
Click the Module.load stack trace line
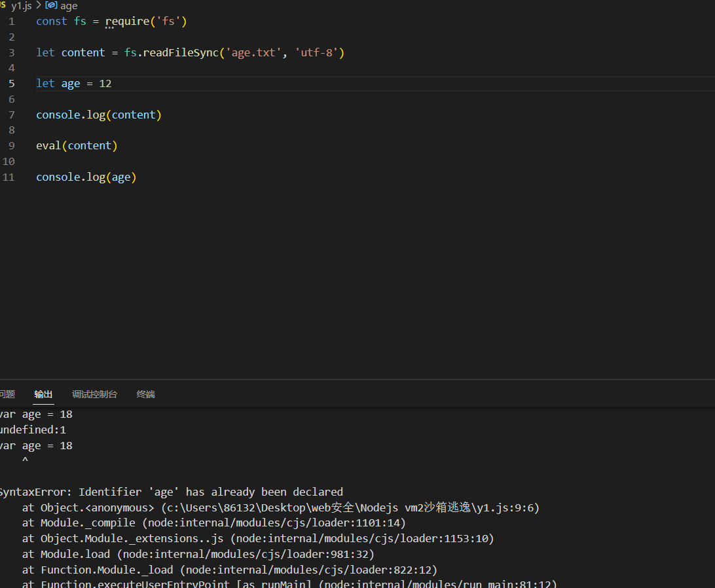(x=198, y=554)
